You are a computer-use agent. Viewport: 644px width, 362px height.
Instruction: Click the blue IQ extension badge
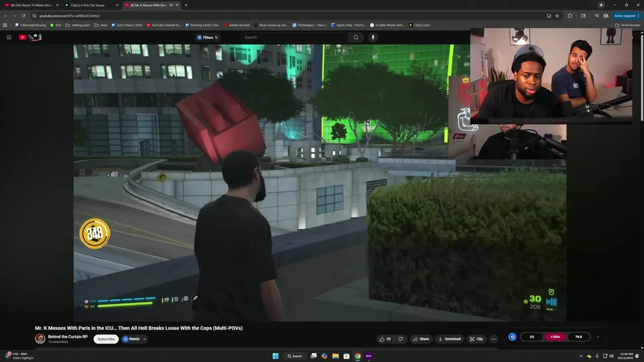[512, 337]
